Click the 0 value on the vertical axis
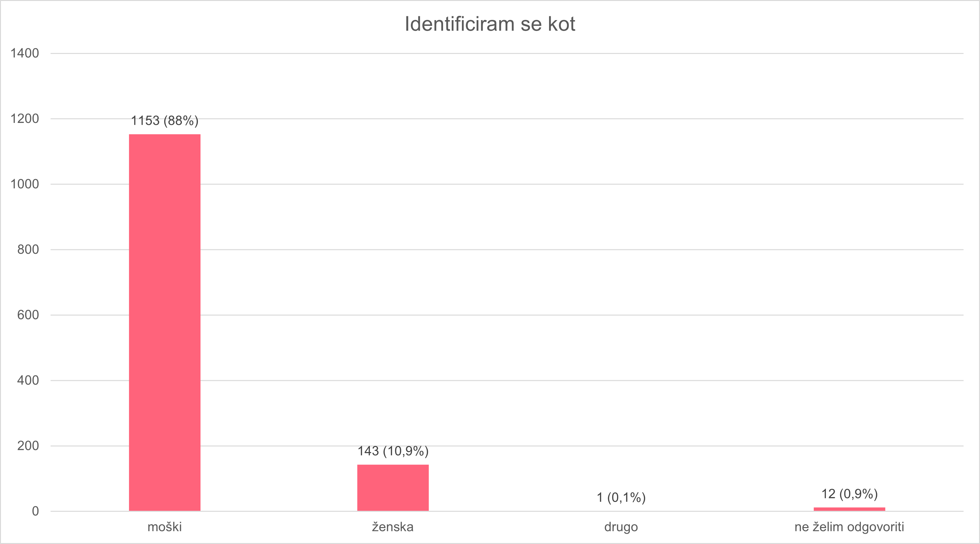Screen dimensions: 980x544 pyautogui.click(x=35, y=511)
